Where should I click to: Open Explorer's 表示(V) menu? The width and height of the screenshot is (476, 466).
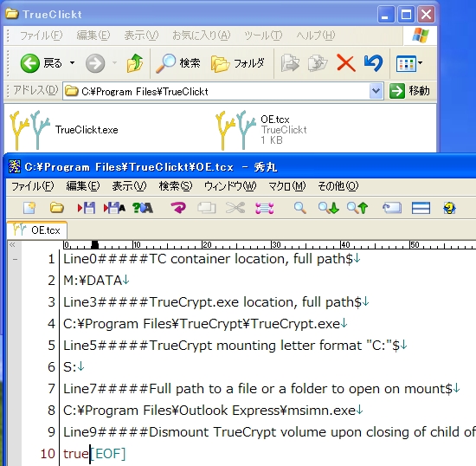[x=141, y=36]
